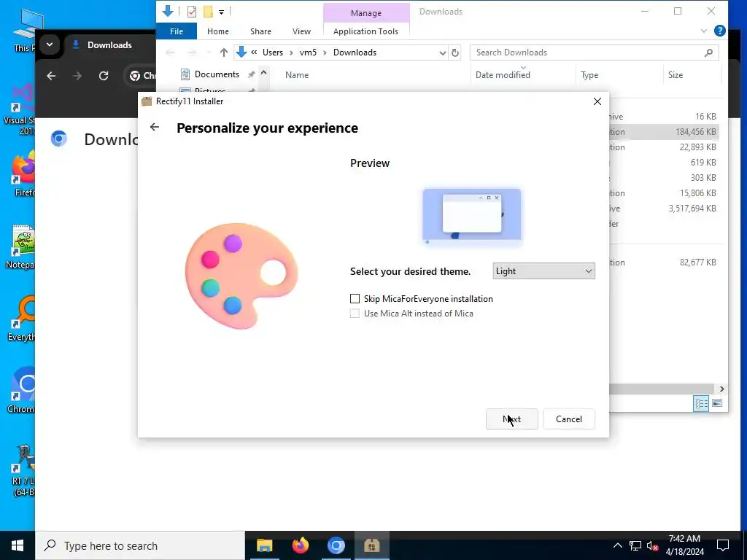Click Chrome's forward navigation arrow
747x560 pixels.
77,76
